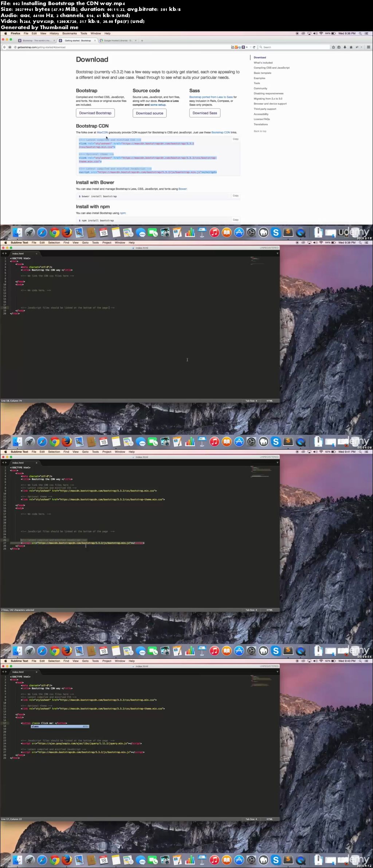Jump to 'Compiling CSS and JavaScript' section
The width and height of the screenshot is (373, 868).
pyautogui.click(x=272, y=68)
